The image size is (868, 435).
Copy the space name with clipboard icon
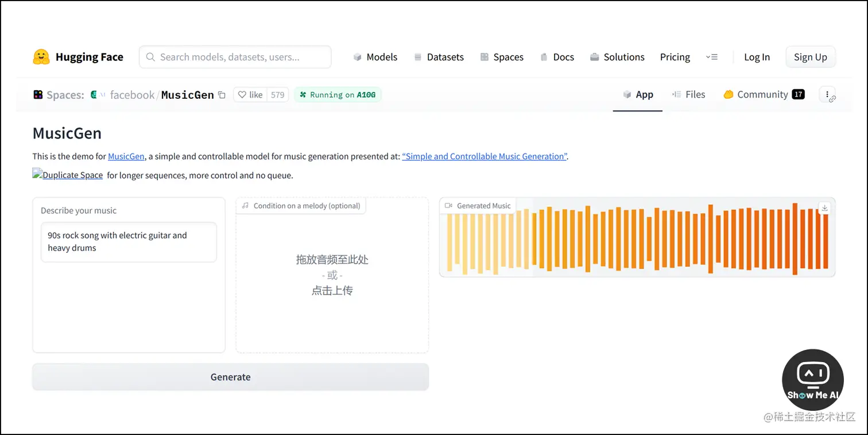tap(222, 95)
